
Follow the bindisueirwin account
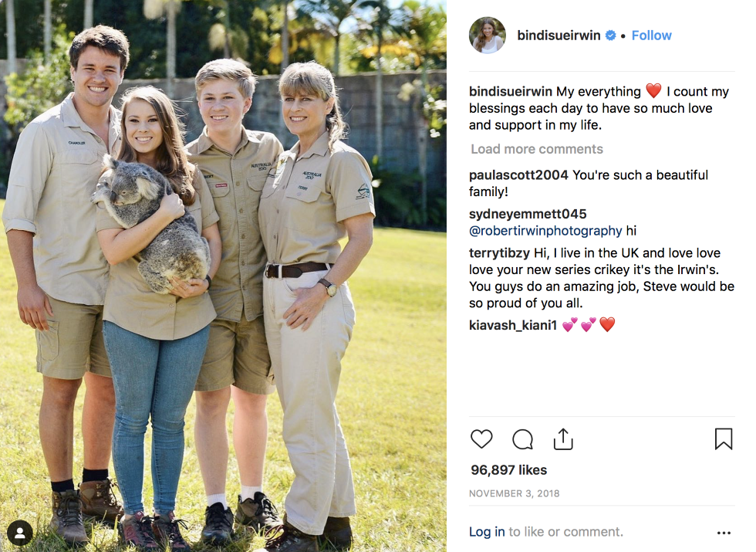[x=651, y=36]
